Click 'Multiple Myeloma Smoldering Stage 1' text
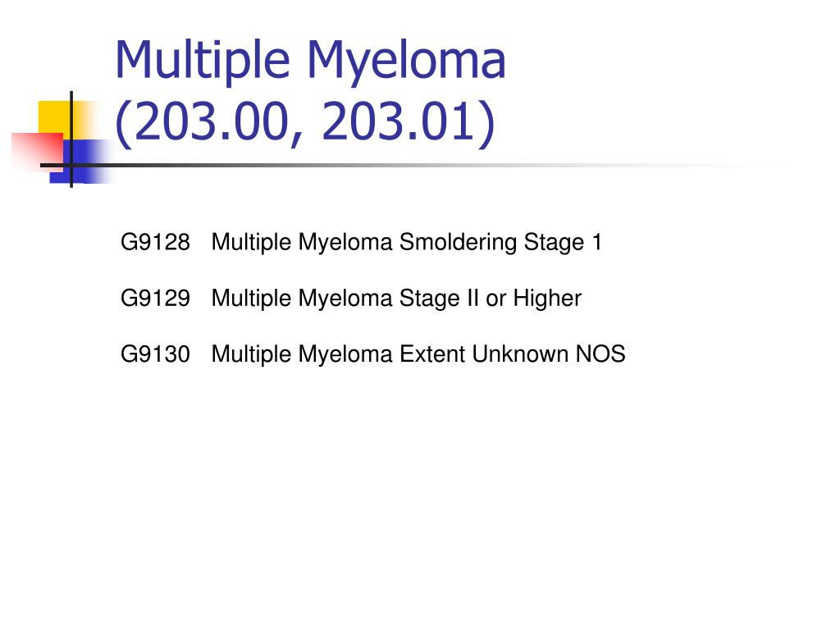This screenshot has height=630, width=840. (x=407, y=242)
